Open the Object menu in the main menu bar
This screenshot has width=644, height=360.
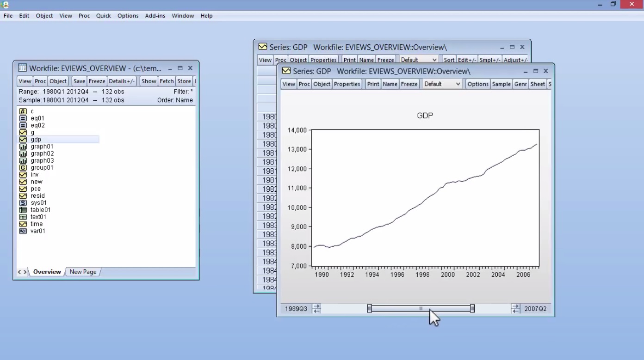44,16
